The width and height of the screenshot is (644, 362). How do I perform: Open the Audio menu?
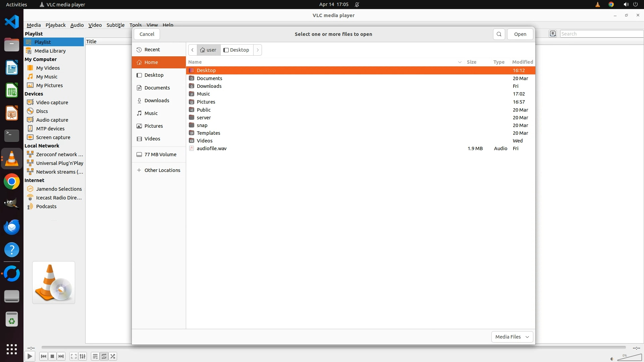click(x=77, y=25)
